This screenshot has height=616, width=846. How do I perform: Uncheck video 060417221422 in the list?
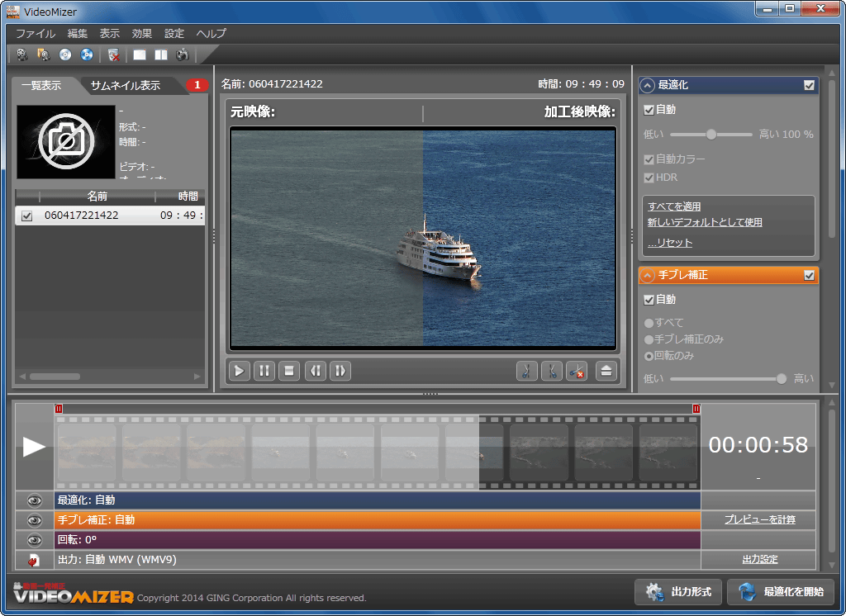[26, 216]
